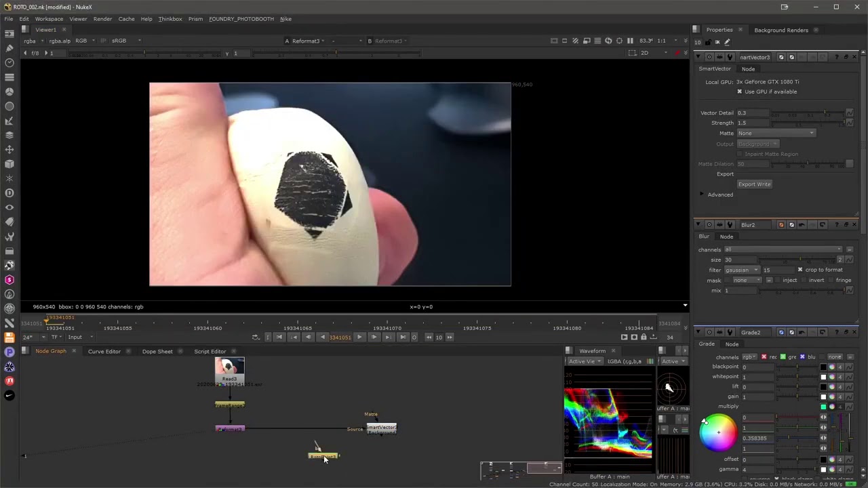868x488 pixels.
Task: Jump to the first frame button
Action: (x=279, y=337)
